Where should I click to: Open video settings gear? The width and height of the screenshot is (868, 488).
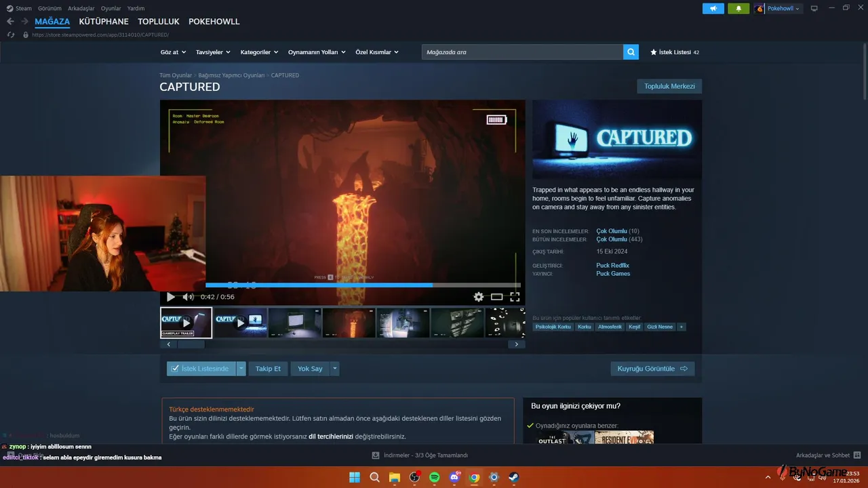click(479, 297)
